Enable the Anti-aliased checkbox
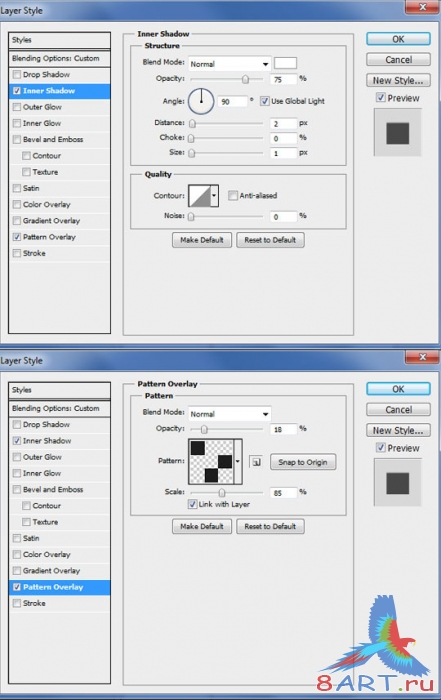The image size is (441, 700). point(233,195)
